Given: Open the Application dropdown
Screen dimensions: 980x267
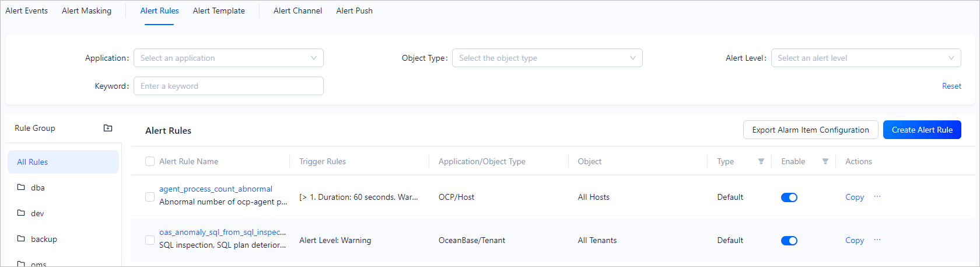Looking at the screenshot, I should point(228,58).
